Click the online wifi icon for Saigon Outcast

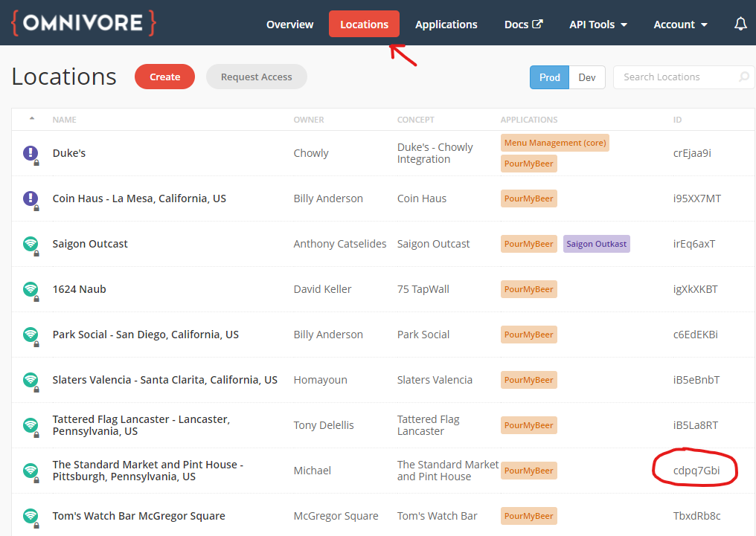coord(31,244)
